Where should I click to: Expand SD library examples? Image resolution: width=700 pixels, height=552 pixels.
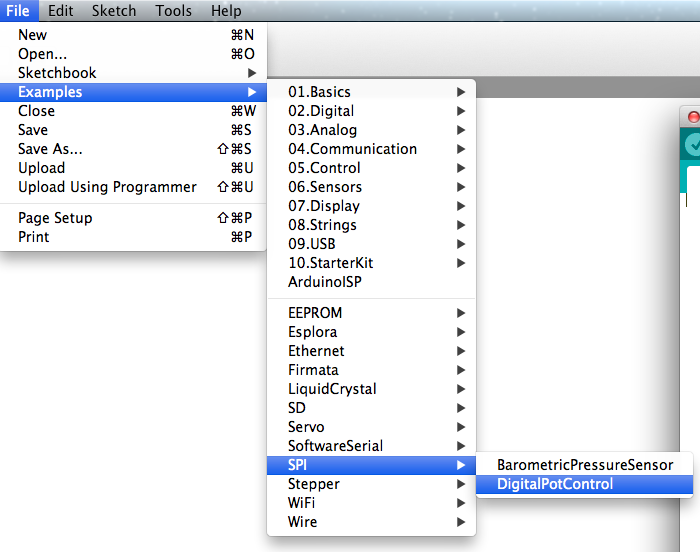coord(371,408)
